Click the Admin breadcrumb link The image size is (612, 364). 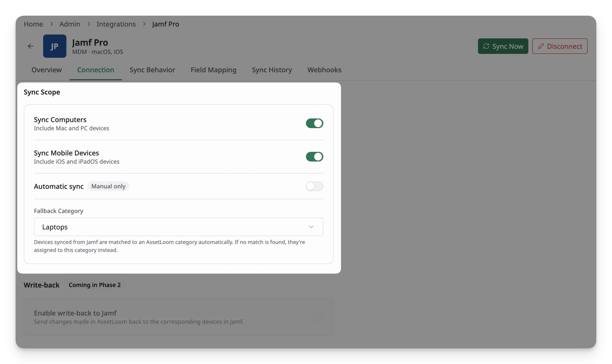pos(70,24)
